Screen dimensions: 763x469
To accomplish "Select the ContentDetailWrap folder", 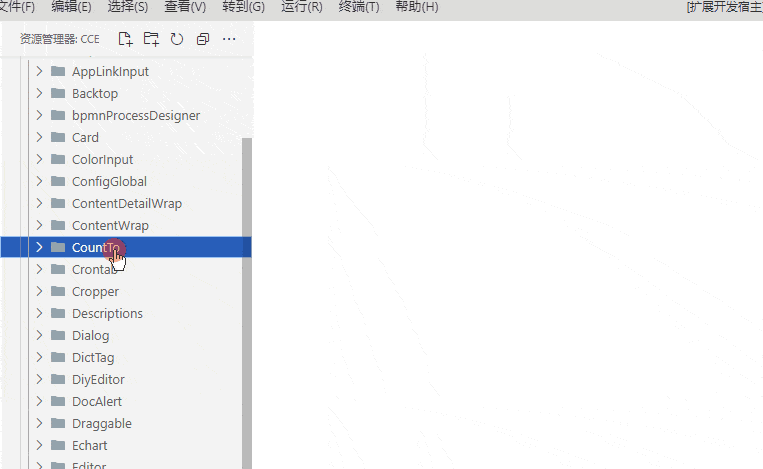I will click(126, 203).
